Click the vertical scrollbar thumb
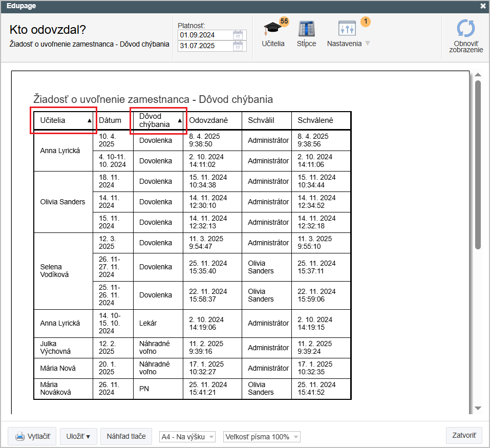Image resolution: width=490 pixels, height=448 pixels. pyautogui.click(x=478, y=164)
